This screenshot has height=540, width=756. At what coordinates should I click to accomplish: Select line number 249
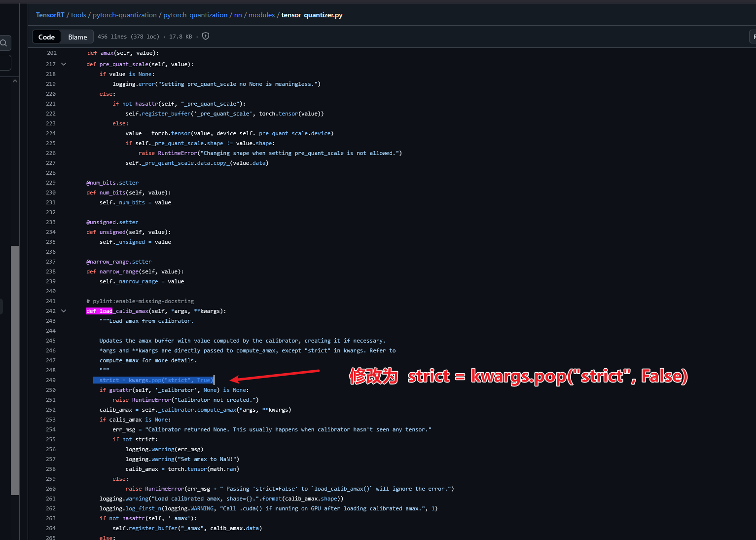[x=51, y=380]
